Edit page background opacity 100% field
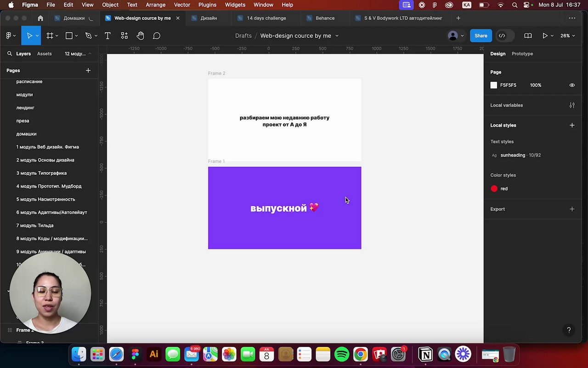The width and height of the screenshot is (588, 368). pyautogui.click(x=536, y=85)
